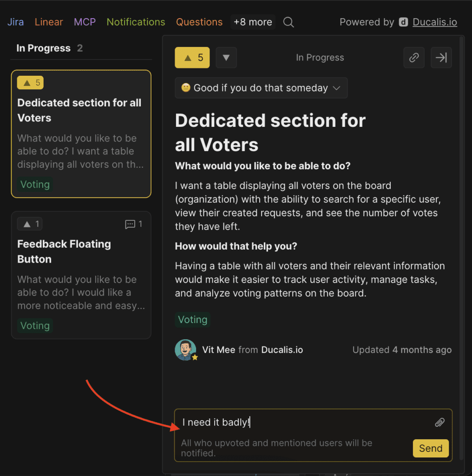Select the Questions tab
The width and height of the screenshot is (472, 476).
[x=199, y=22]
